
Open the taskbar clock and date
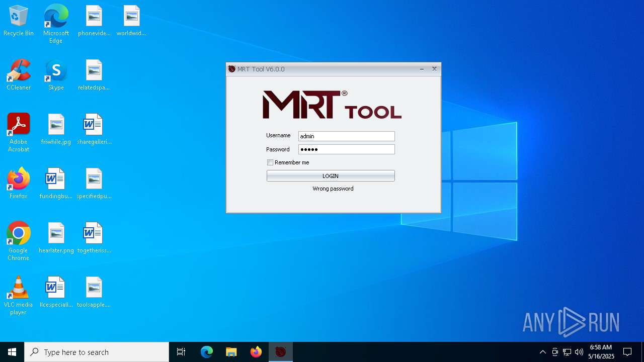(x=601, y=352)
